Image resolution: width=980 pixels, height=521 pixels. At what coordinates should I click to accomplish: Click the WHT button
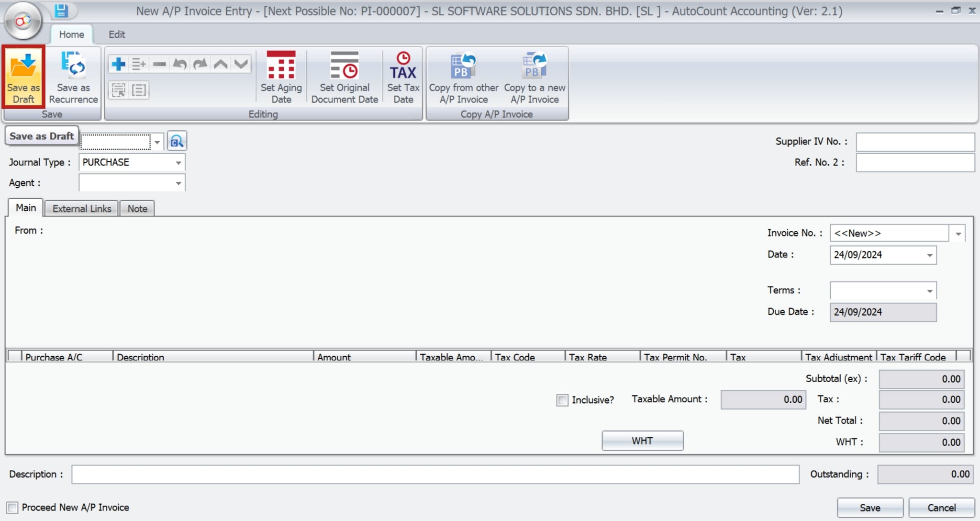(642, 441)
